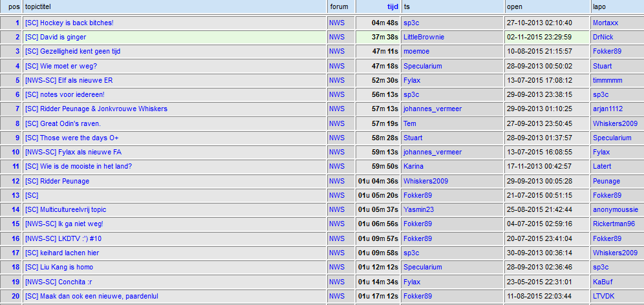This screenshot has width=644, height=305.
Task: Open last poster Rickertman96 profile
Action: (x=614, y=224)
